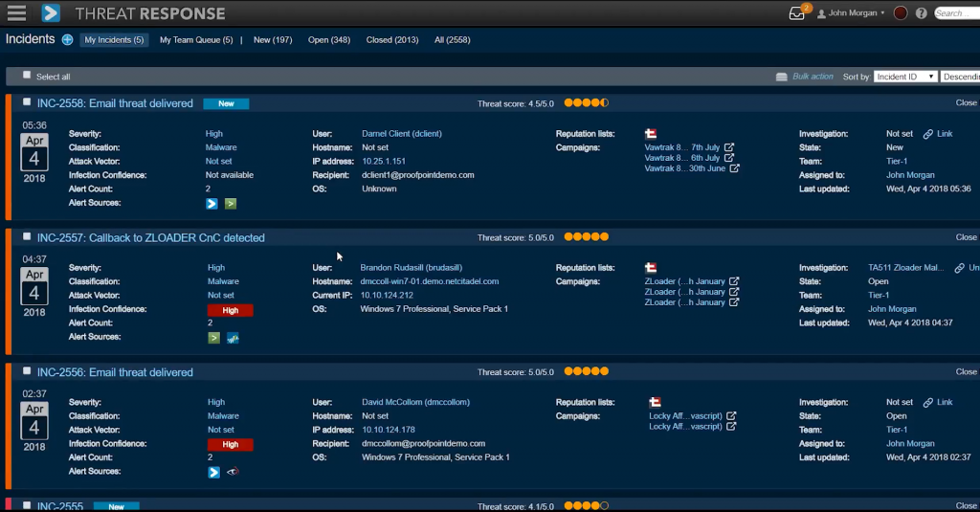This screenshot has width=980, height=512.
Task: Open the Descending sort order dropdown
Action: [x=961, y=77]
